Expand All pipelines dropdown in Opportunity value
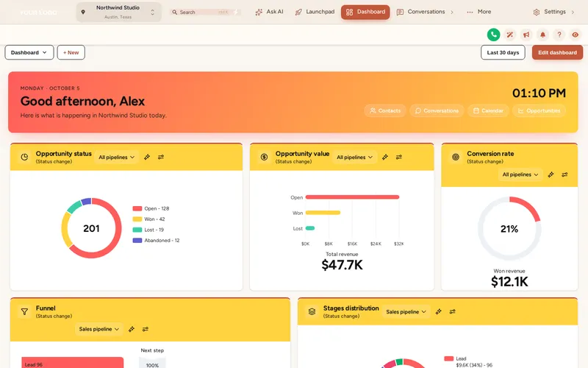Image resolution: width=588 pixels, height=368 pixels. point(354,158)
